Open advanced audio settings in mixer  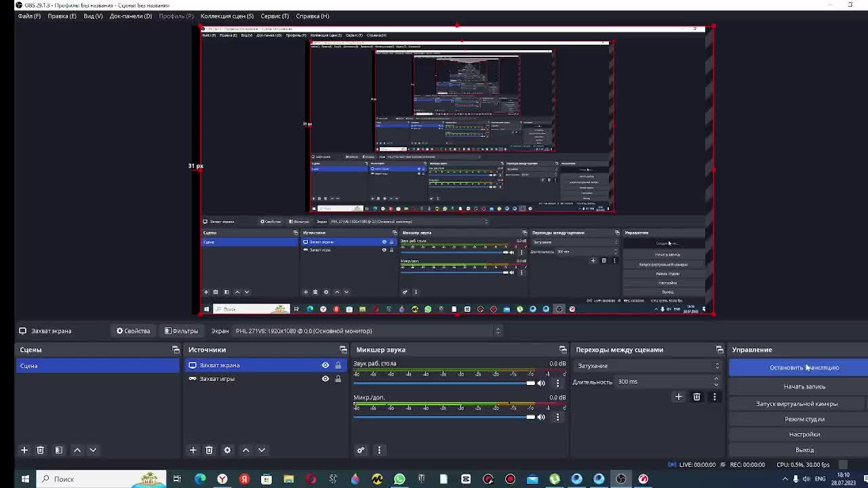coord(361,450)
